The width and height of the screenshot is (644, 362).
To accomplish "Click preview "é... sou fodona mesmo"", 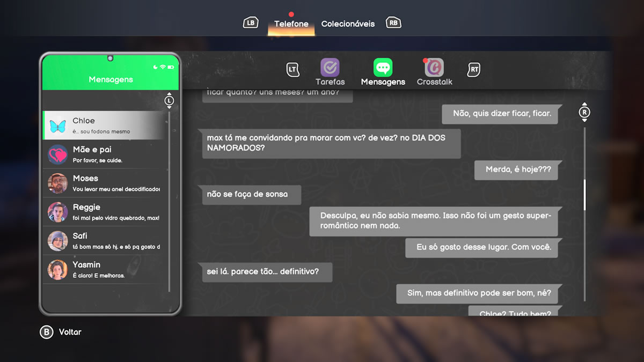I will pyautogui.click(x=101, y=131).
